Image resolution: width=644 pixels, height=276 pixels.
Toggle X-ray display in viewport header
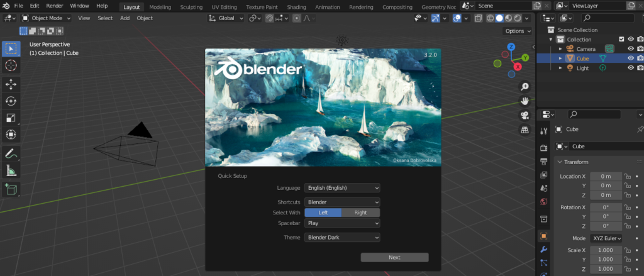478,18
